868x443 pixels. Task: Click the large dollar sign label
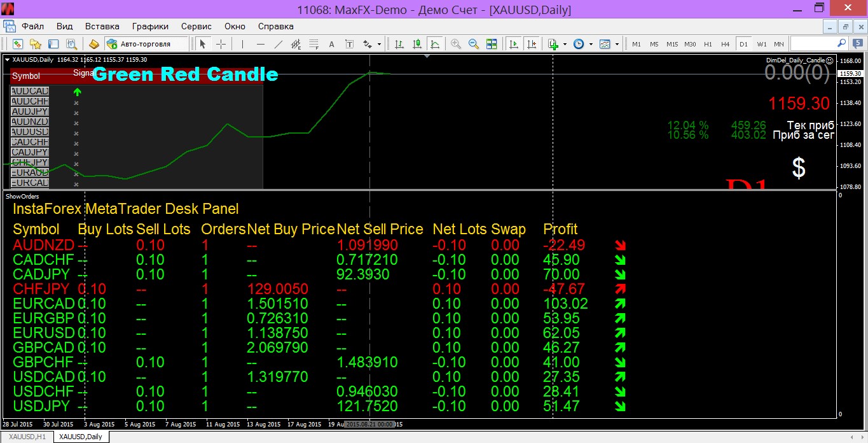(799, 168)
